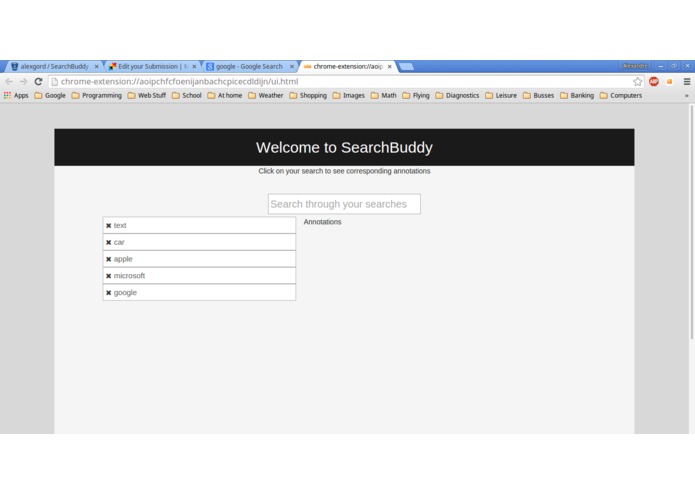
Task: Click the browser back arrow
Action: (x=9, y=82)
